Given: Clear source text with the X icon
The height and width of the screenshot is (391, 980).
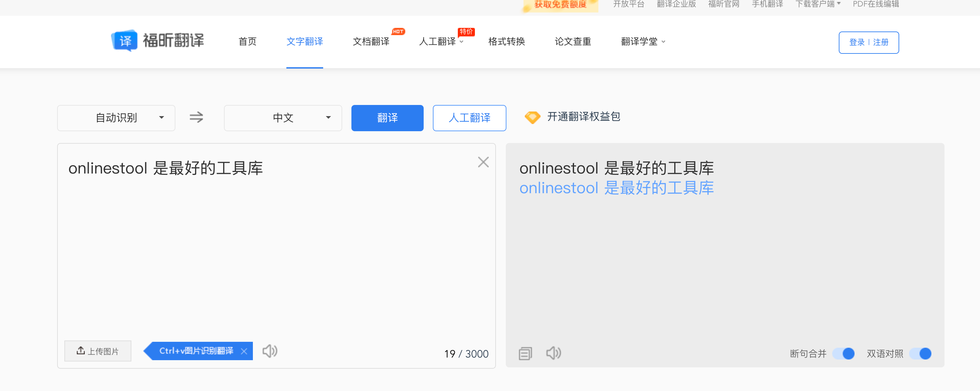Looking at the screenshot, I should pos(483,162).
